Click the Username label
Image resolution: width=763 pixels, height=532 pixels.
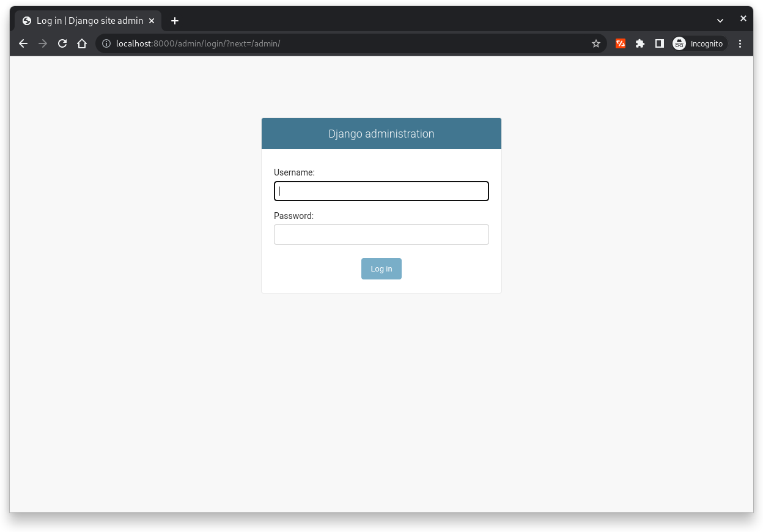[x=294, y=172]
